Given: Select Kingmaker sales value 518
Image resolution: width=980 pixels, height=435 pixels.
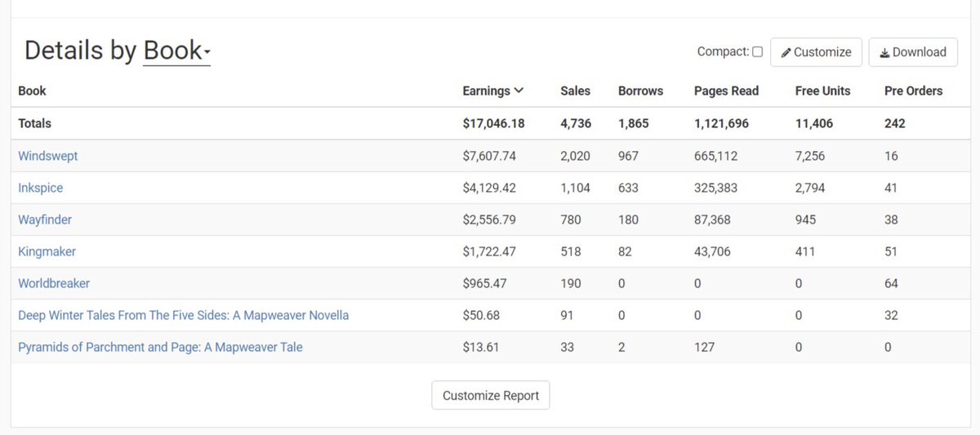Looking at the screenshot, I should pyautogui.click(x=571, y=251).
